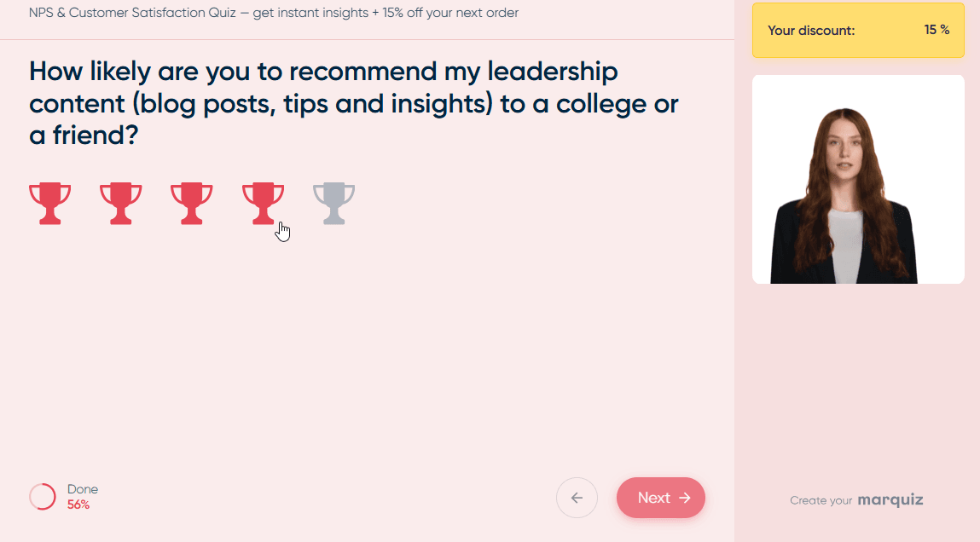This screenshot has height=542, width=980.
Task: Click the fourth red trophy
Action: 264,203
